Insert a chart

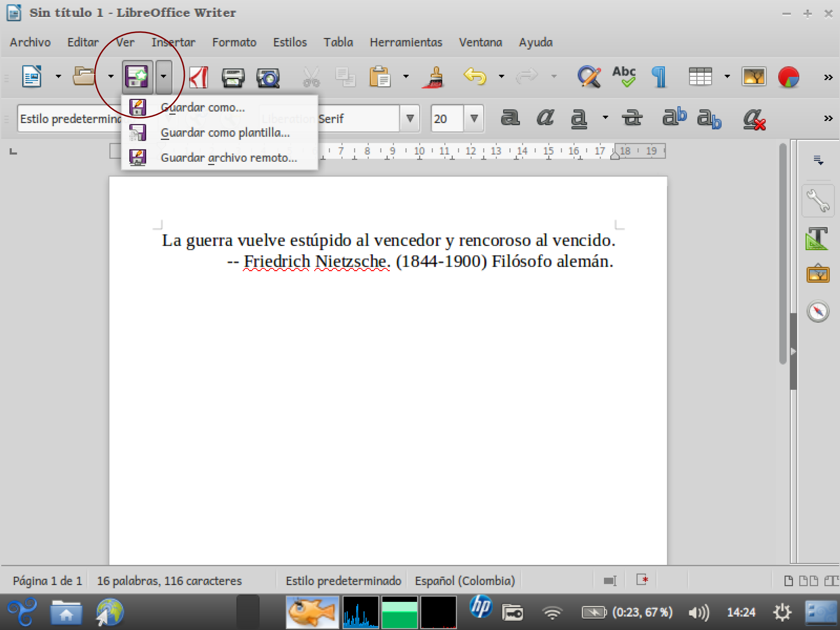tap(788, 77)
